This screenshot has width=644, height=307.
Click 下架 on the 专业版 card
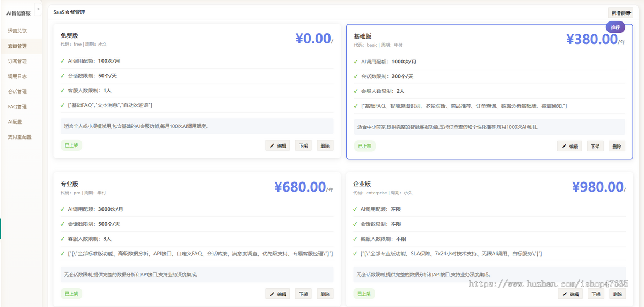point(303,294)
